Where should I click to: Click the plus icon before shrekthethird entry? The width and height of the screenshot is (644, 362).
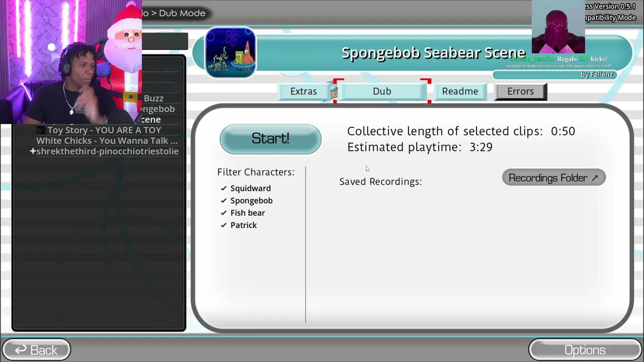coord(33,151)
